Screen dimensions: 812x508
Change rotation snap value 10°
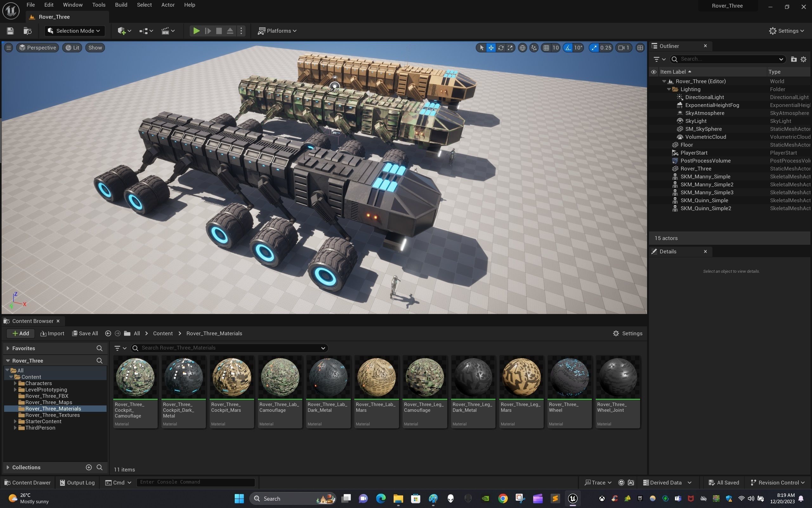pos(578,48)
